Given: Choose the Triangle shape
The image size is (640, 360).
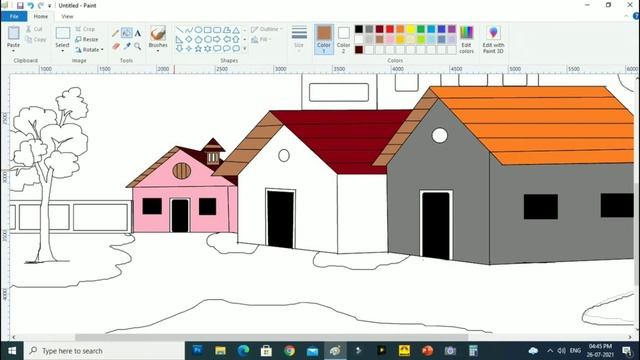Looking at the screenshot, I should coord(236,30).
